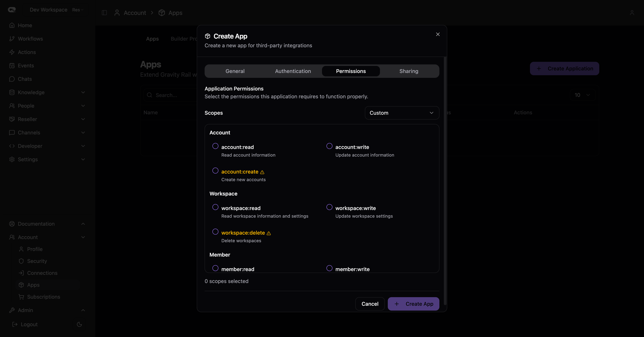Image resolution: width=644 pixels, height=337 pixels.
Task: Switch to the Authentication tab
Action: (293, 71)
